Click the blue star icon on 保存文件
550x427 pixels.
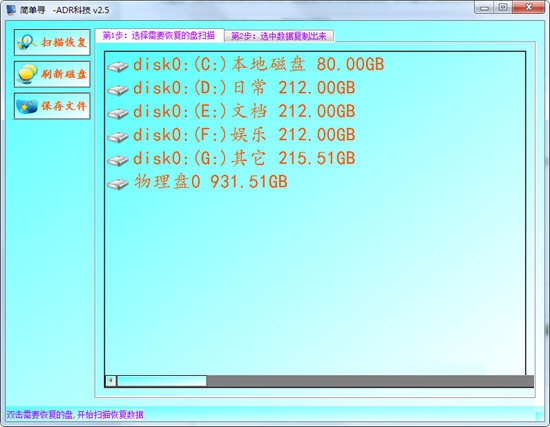[27, 106]
